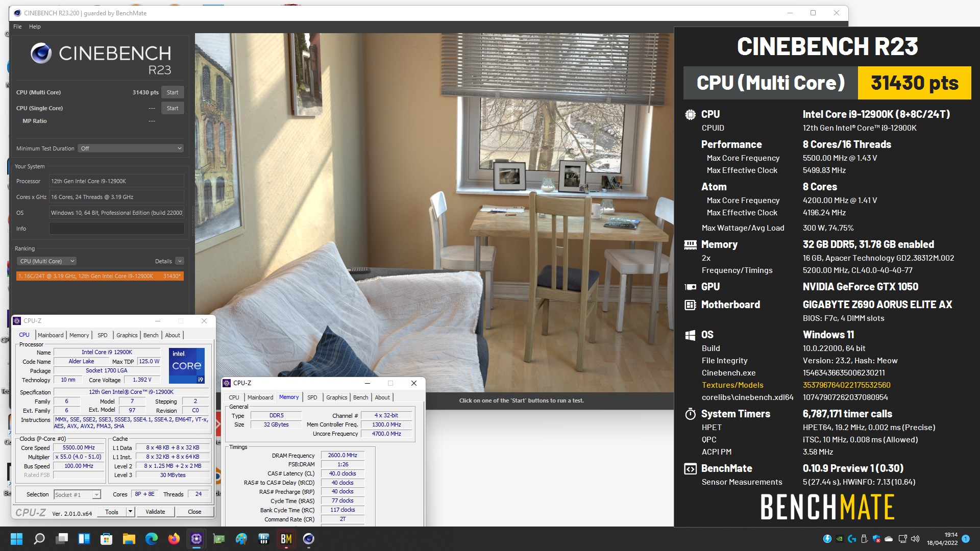Click the CAS# Latency value 40.0 clocks
Screen dimensions: 980x551
point(342,473)
